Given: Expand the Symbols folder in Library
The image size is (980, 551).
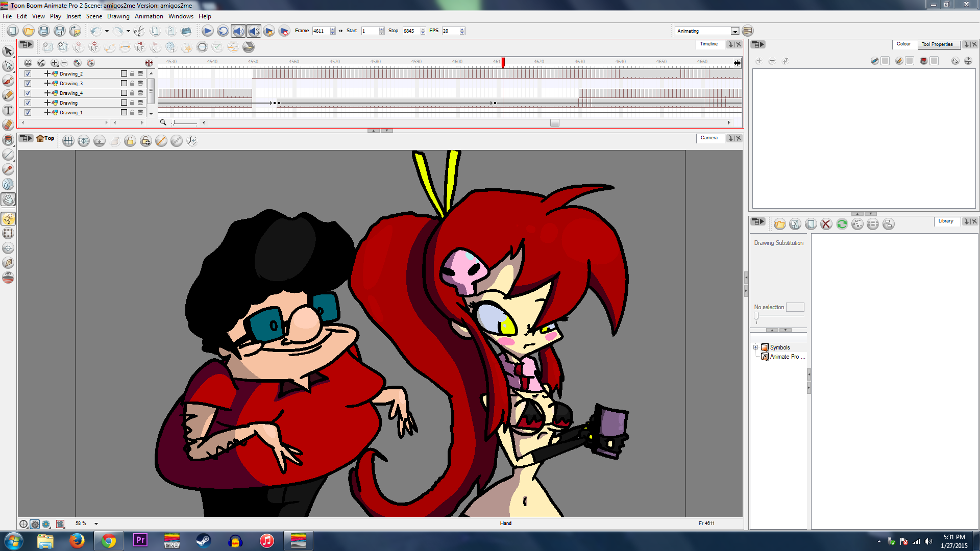Looking at the screenshot, I should tap(756, 347).
